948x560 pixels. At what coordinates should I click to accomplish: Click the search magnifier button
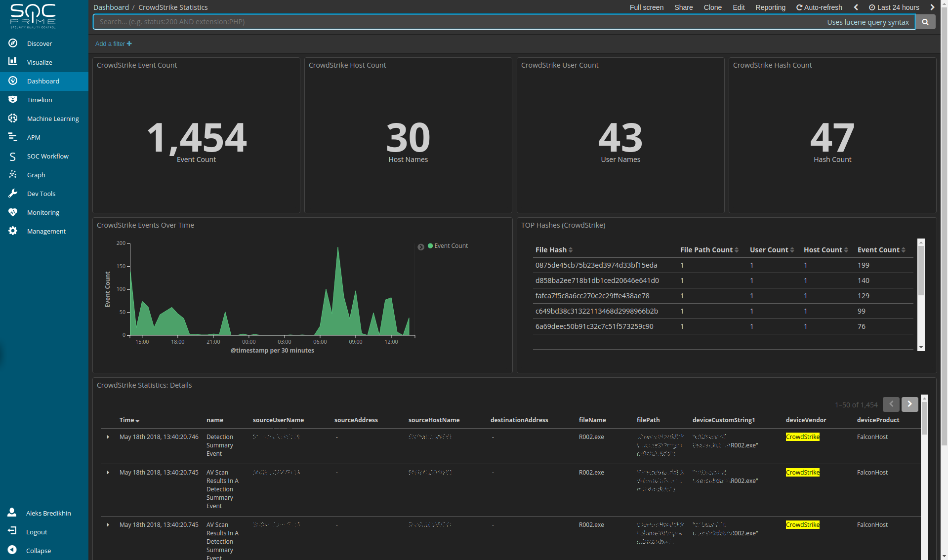coord(925,22)
